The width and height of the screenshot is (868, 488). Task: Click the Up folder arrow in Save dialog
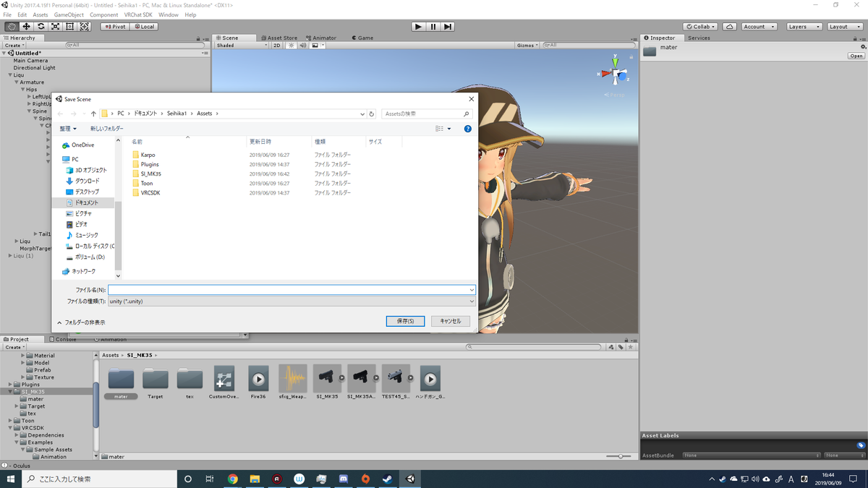93,114
